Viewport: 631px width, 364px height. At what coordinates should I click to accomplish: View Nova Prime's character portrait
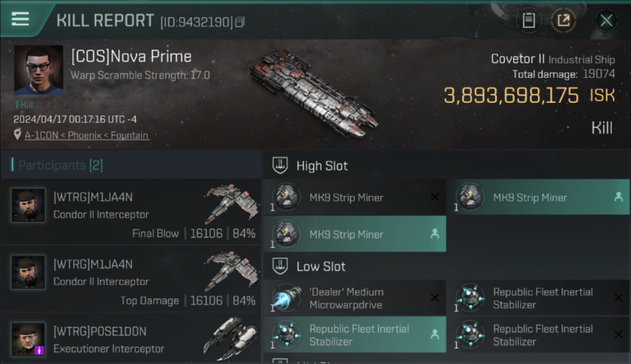tap(38, 70)
